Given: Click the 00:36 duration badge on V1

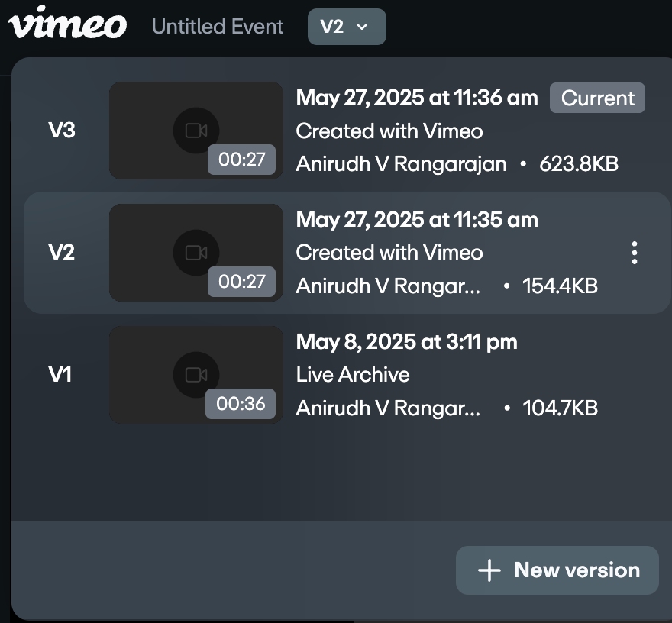Looking at the screenshot, I should click(240, 404).
